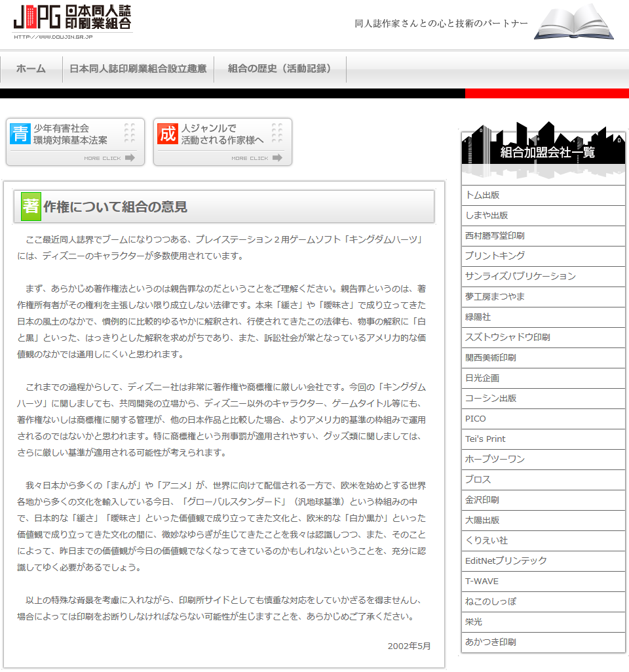
Task: Open the しまや出版 member link
Action: tap(543, 216)
